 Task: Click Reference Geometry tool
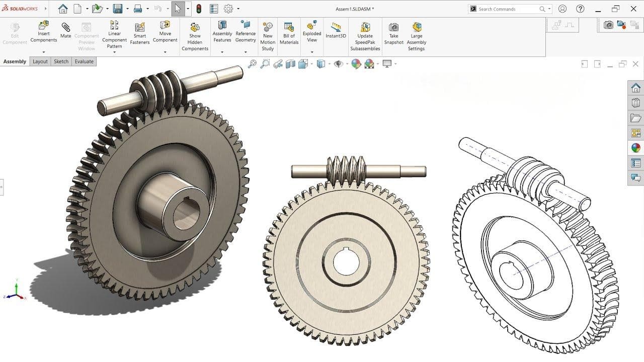point(246,31)
